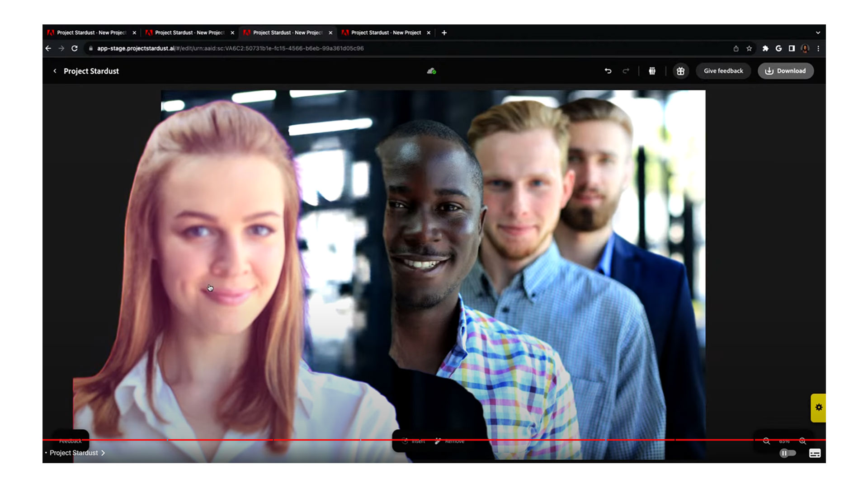Viewport: 868px width, 488px height.
Task: Switch to fourth Project Stardust tab
Action: pyautogui.click(x=386, y=33)
